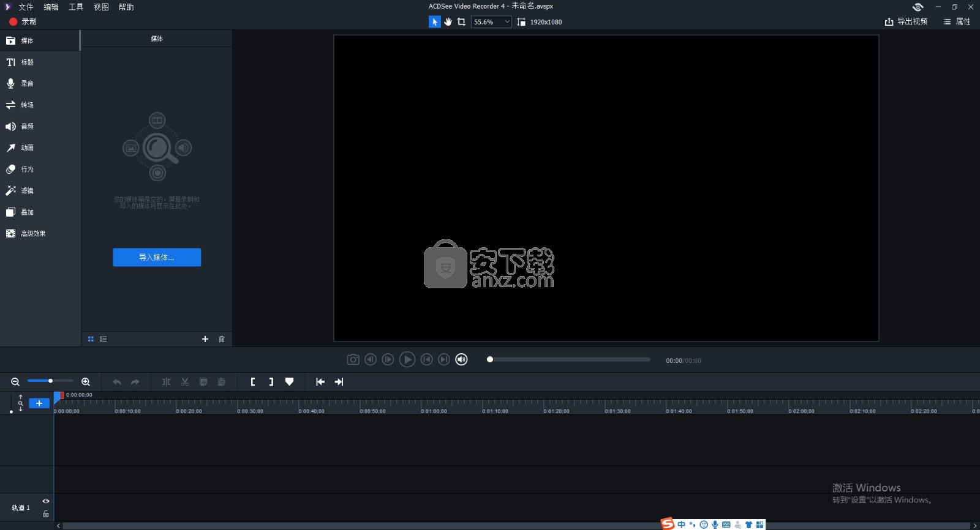Open the 标题 titles panel
The width and height of the screenshot is (980, 530).
pyautogui.click(x=40, y=62)
